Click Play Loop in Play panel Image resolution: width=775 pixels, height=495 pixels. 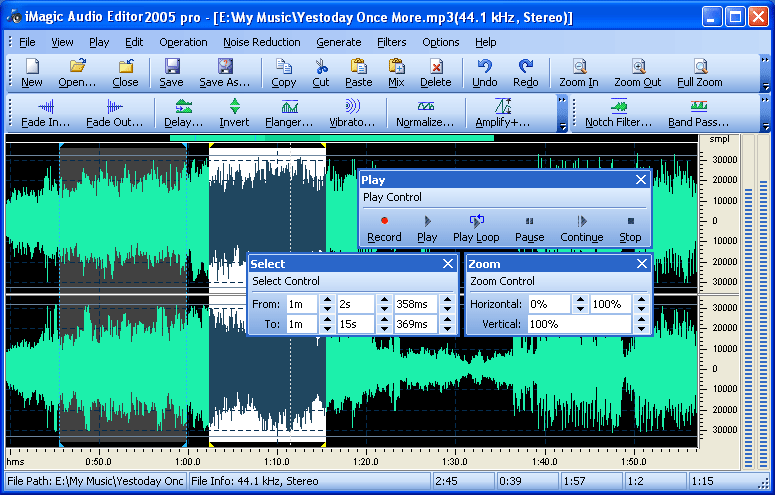476,229
